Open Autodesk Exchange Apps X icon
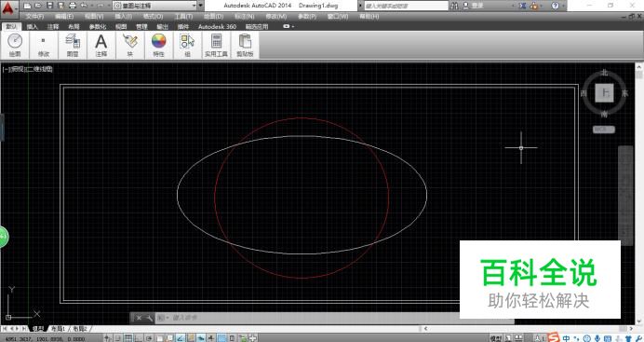Viewport: 644px width, 342px height. click(x=522, y=6)
